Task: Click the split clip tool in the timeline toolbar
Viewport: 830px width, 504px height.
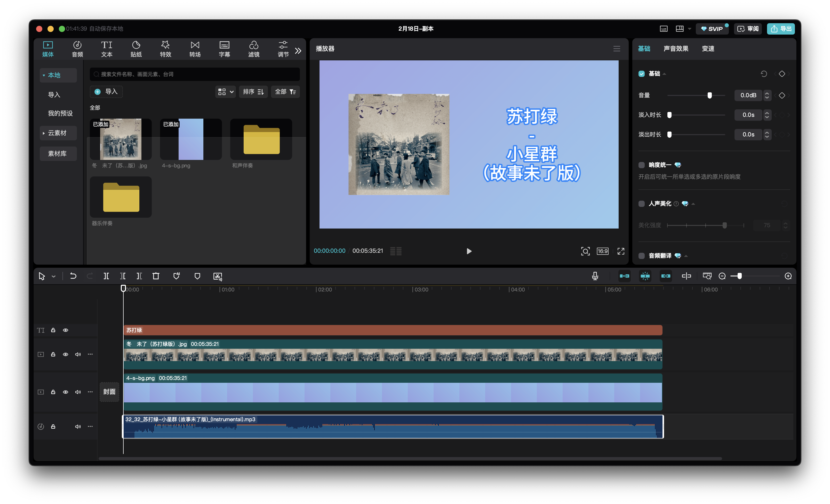Action: click(x=106, y=277)
